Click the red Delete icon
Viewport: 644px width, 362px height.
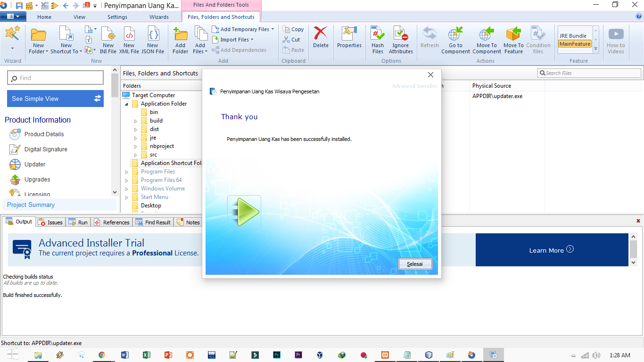coord(321,33)
